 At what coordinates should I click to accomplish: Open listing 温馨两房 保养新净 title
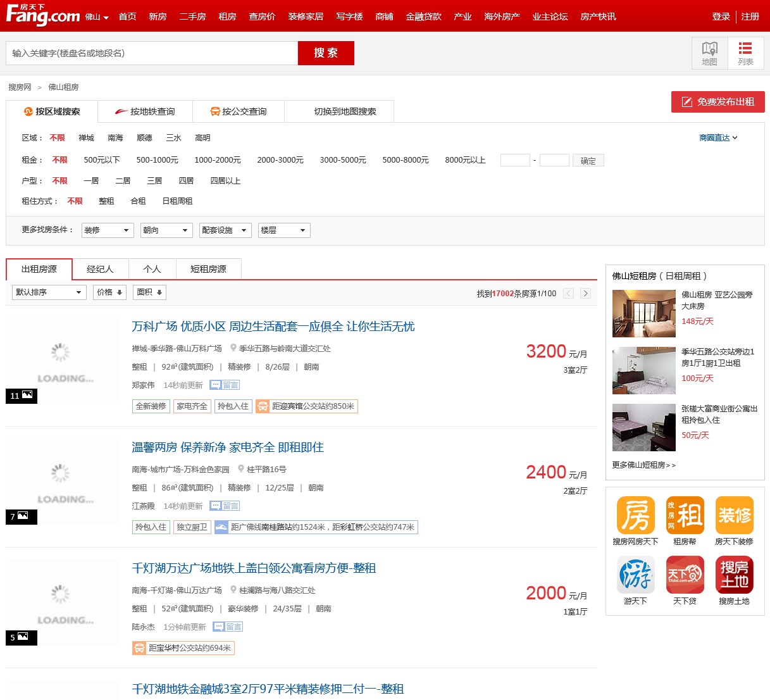coord(228,447)
